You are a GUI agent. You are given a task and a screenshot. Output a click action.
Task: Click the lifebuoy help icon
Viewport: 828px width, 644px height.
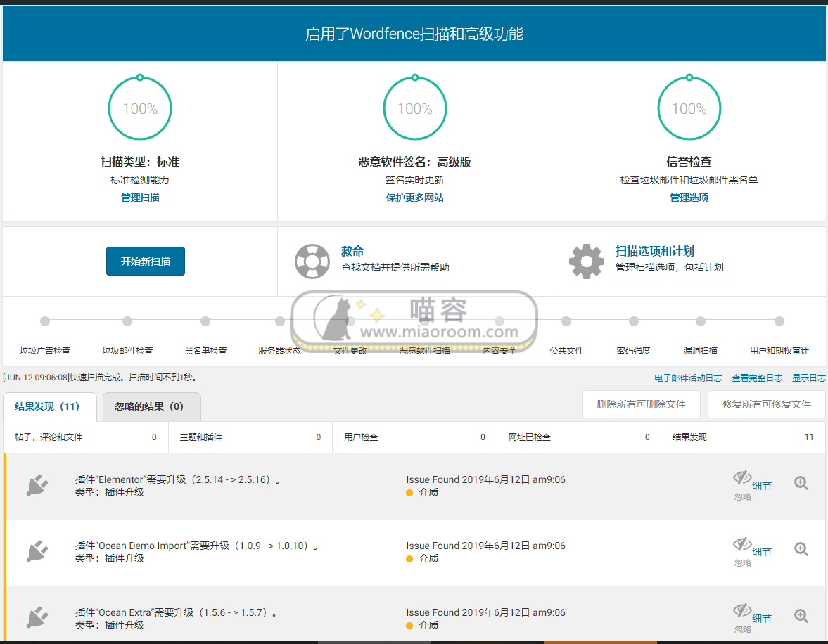click(x=312, y=262)
